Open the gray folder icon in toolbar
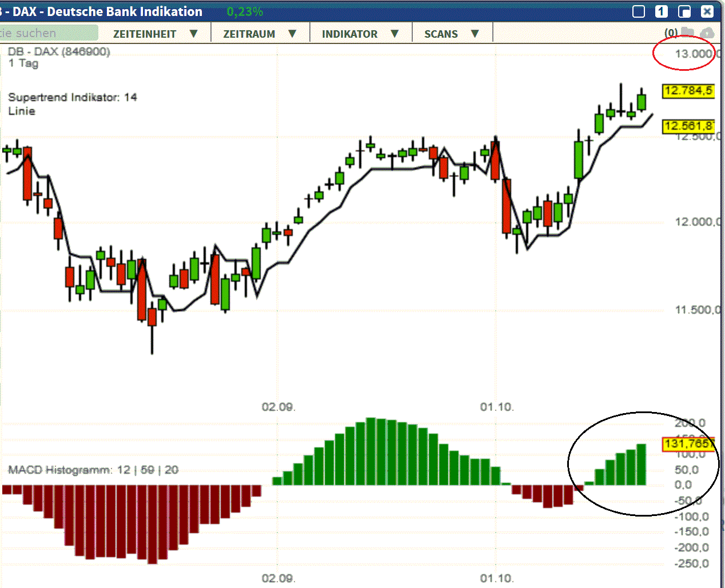Viewport: 725px width, 588px height. (687, 33)
